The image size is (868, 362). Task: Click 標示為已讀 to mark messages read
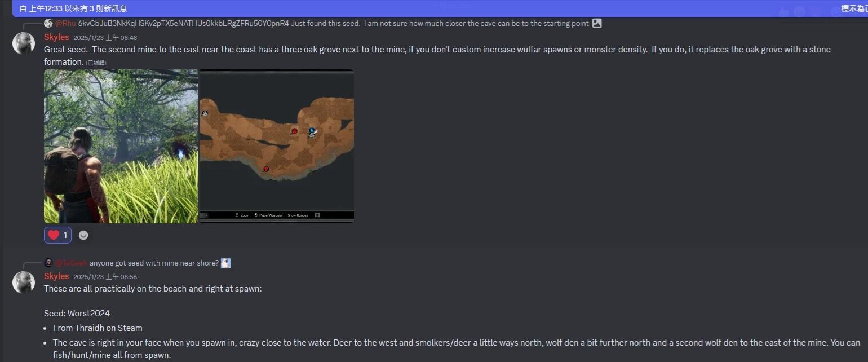pyautogui.click(x=852, y=8)
